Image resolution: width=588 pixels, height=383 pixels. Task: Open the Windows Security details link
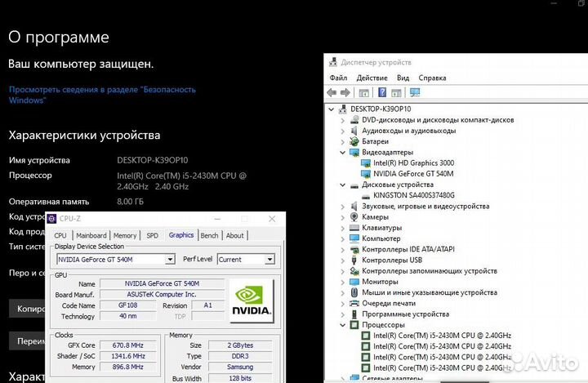(x=102, y=95)
